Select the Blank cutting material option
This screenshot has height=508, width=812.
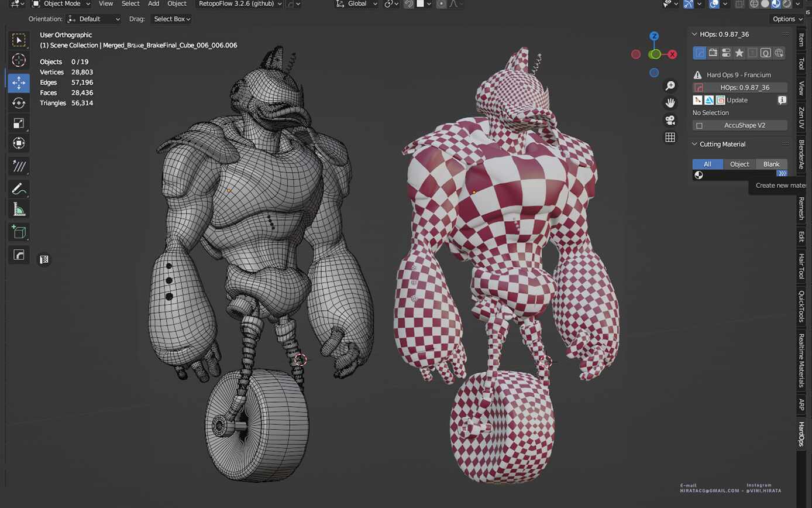point(771,164)
